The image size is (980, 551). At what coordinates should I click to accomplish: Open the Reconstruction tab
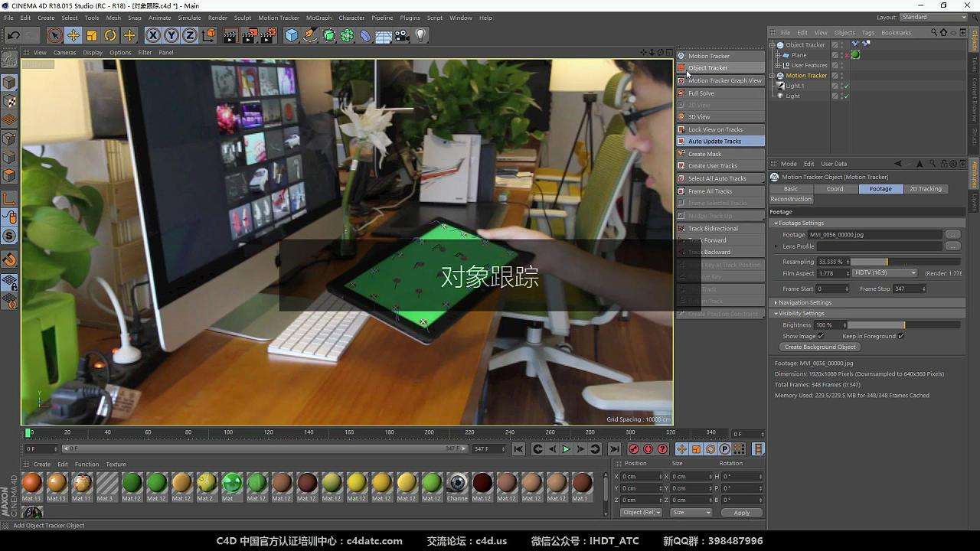(791, 199)
